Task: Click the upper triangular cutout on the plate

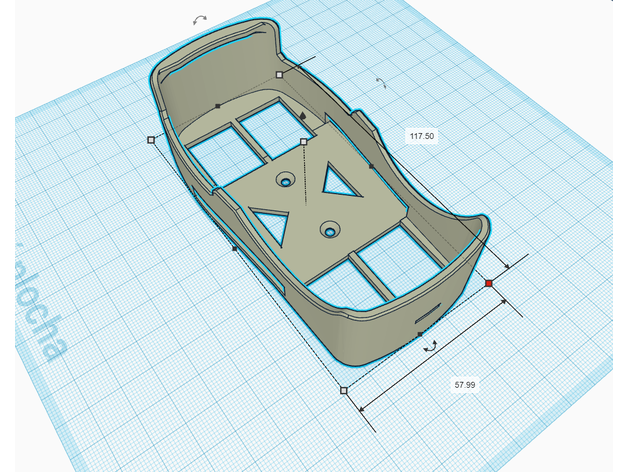Action: tap(338, 181)
